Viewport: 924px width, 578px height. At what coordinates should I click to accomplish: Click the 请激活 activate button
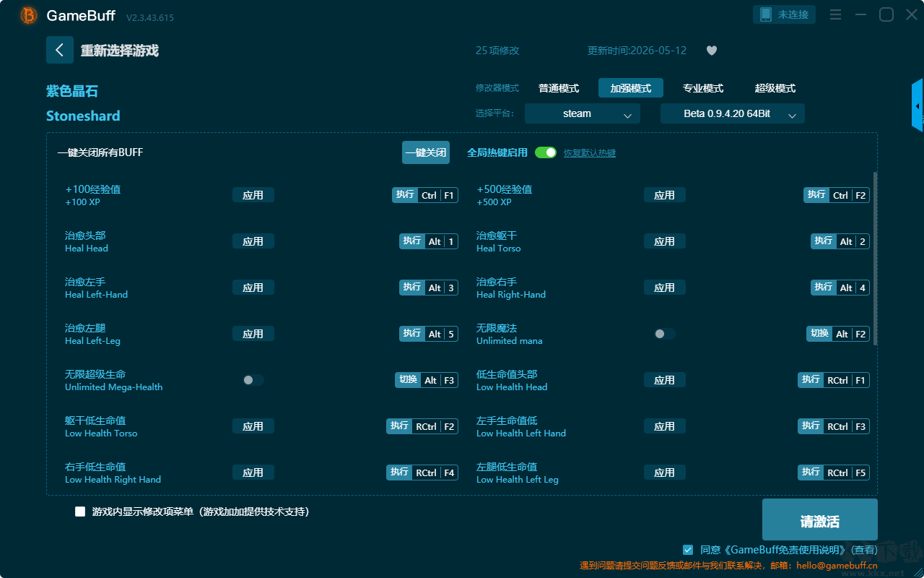point(820,519)
